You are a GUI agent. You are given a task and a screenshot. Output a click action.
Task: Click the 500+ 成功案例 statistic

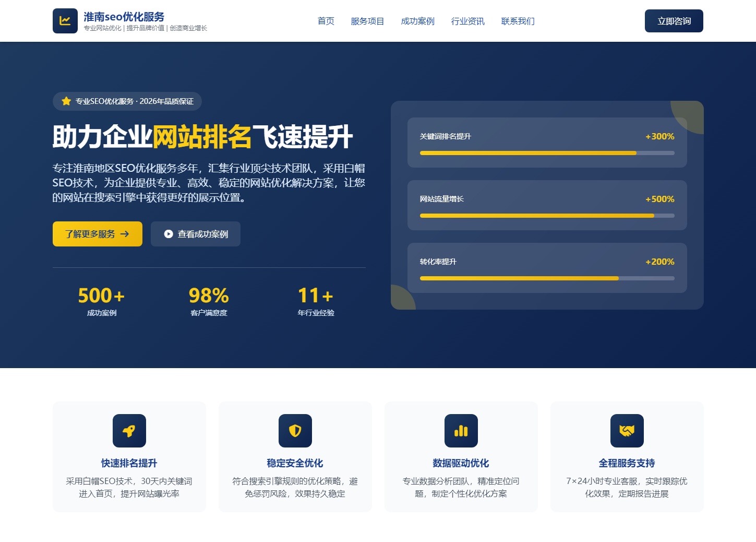pos(102,301)
